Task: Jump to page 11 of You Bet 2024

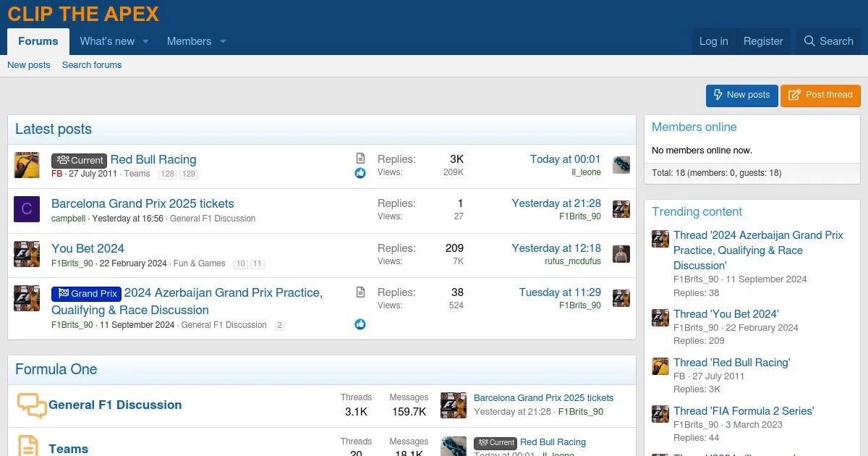Action: coord(258,264)
